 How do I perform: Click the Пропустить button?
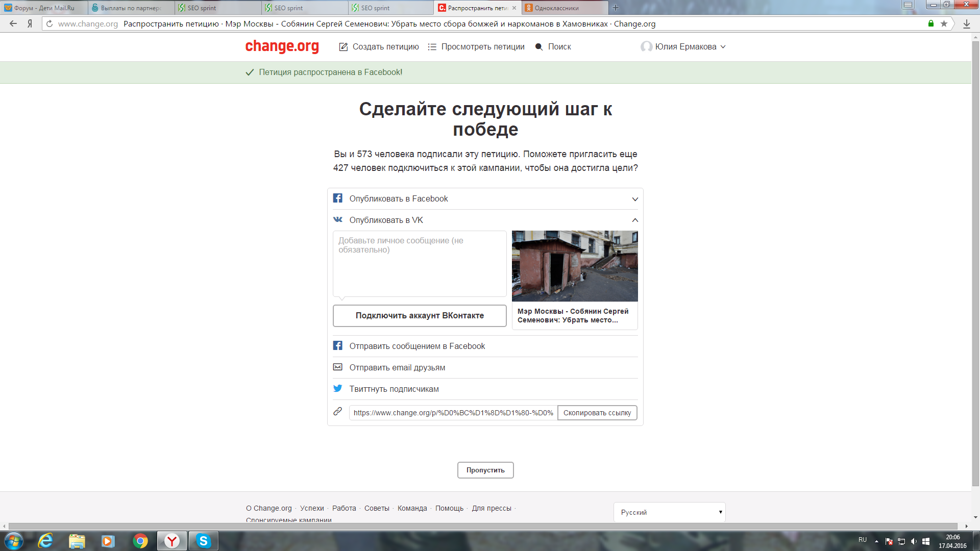(x=485, y=470)
